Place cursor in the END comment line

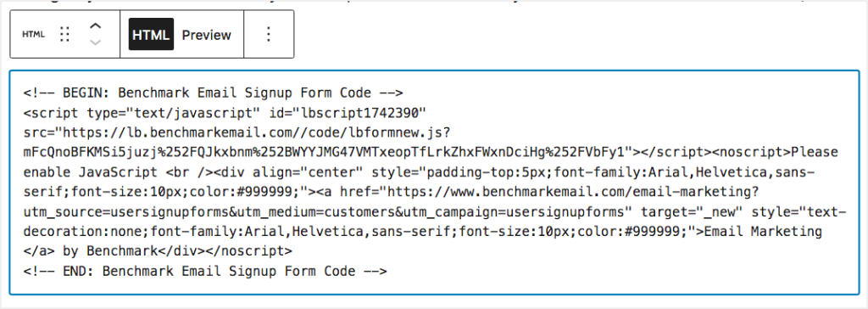pyautogui.click(x=205, y=272)
